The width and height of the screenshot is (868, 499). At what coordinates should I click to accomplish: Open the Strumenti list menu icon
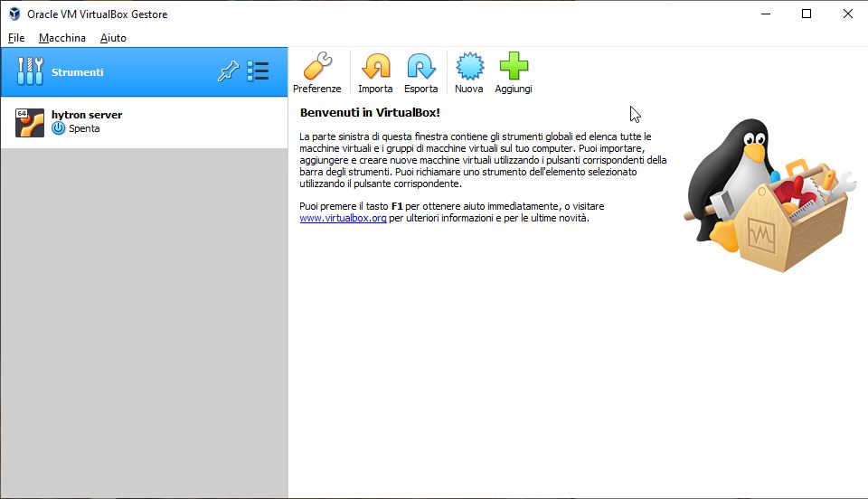pyautogui.click(x=258, y=71)
